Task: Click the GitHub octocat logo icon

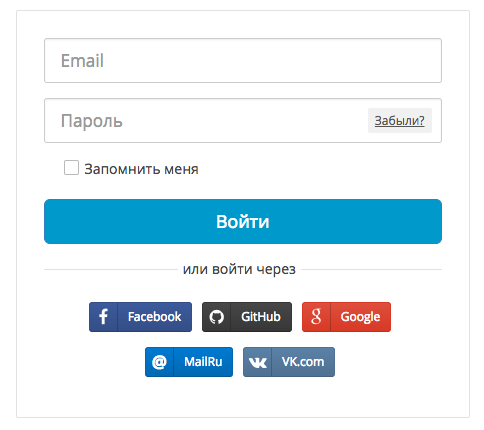Action: [216, 317]
